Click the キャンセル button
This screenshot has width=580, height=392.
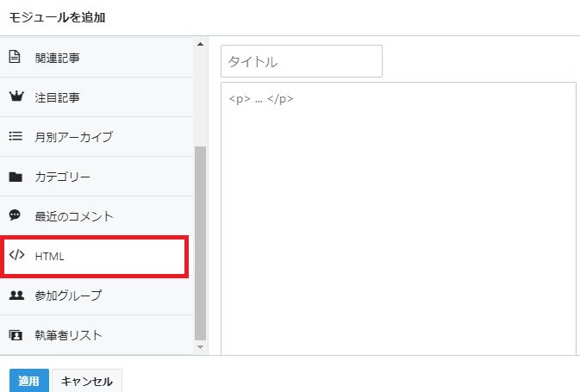coord(87,381)
